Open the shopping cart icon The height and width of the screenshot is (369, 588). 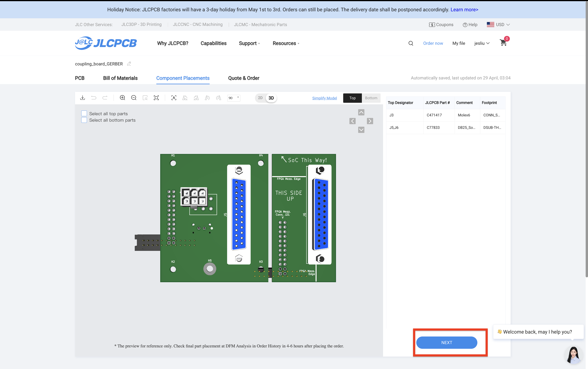pyautogui.click(x=503, y=42)
